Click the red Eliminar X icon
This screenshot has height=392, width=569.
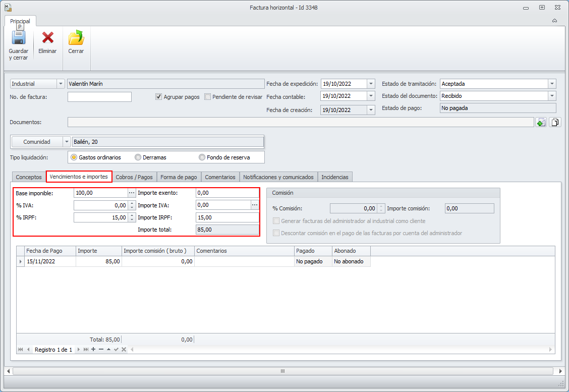coord(47,38)
